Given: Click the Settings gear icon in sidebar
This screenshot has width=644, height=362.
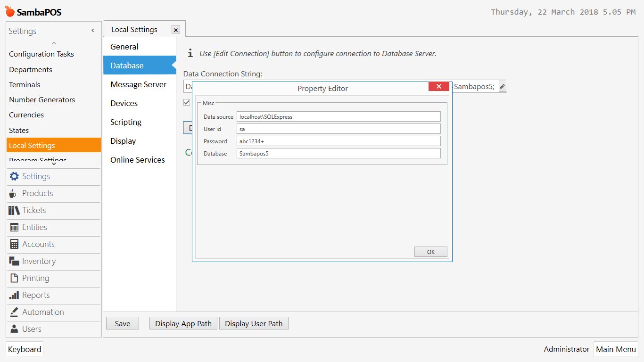Looking at the screenshot, I should [x=14, y=176].
